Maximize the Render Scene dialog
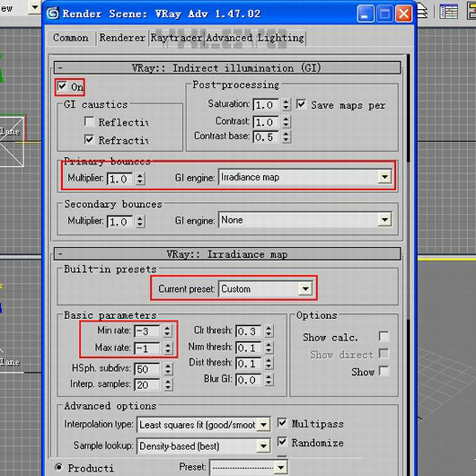The image size is (476, 476). (x=385, y=14)
